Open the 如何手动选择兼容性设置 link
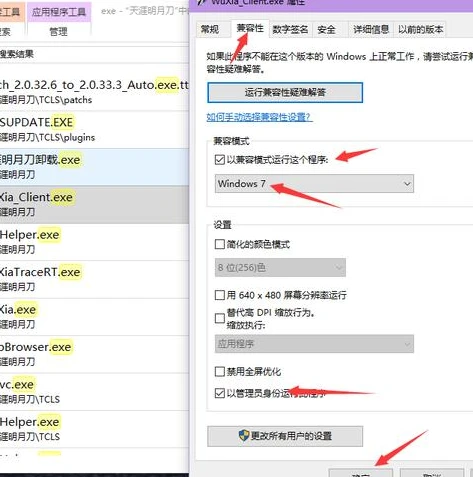 (259, 117)
